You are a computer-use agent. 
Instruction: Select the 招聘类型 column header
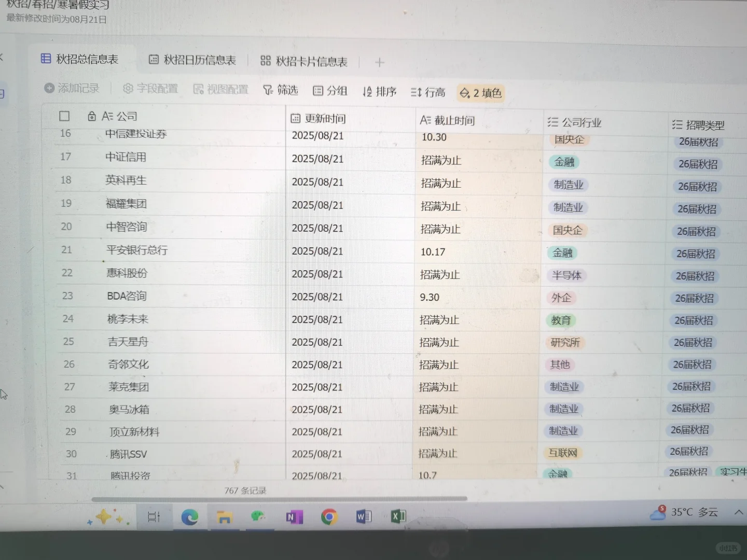708,125
